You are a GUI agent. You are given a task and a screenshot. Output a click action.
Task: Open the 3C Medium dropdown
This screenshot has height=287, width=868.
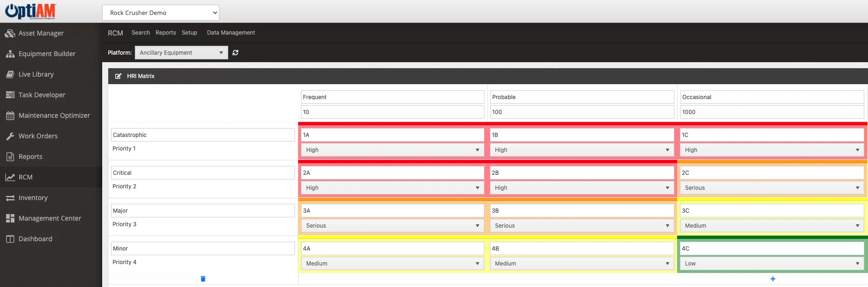click(x=772, y=226)
